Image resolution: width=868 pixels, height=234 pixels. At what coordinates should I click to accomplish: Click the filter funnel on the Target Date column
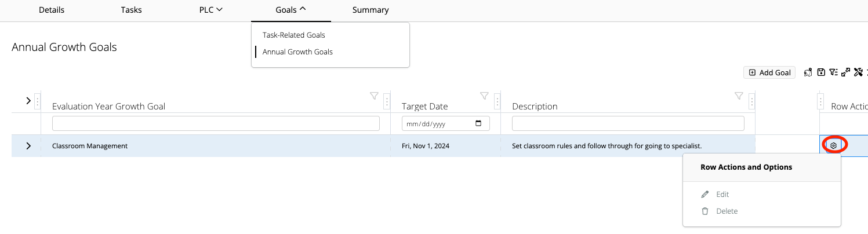(x=484, y=96)
